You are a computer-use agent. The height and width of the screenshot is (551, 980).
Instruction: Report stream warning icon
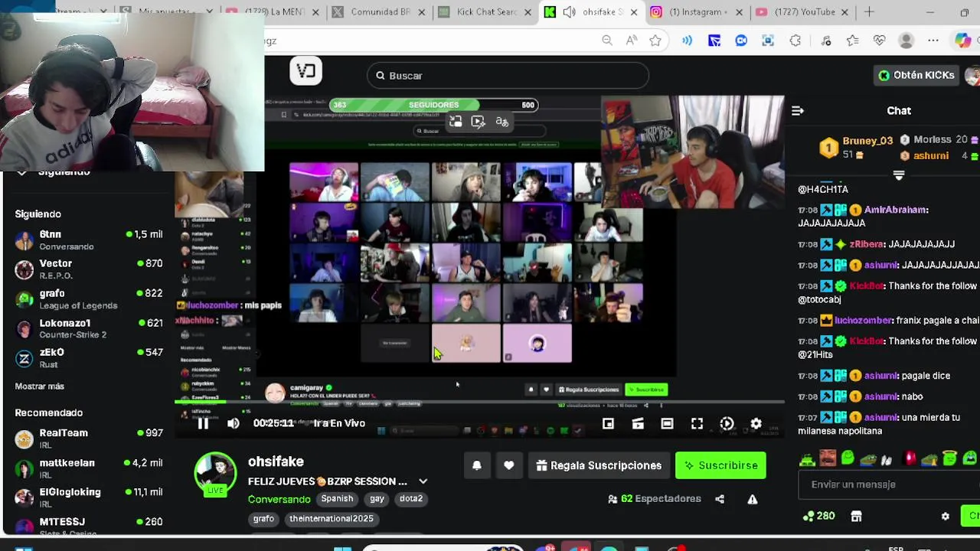[x=753, y=499]
